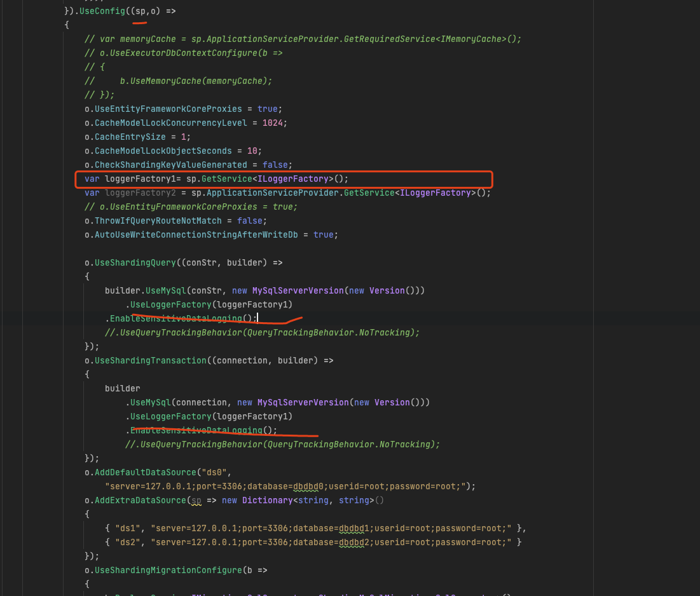This screenshot has width=700, height=596.
Task: Click the wavy-underlined sp parameter in AddExtraDataSource
Action: [197, 500]
